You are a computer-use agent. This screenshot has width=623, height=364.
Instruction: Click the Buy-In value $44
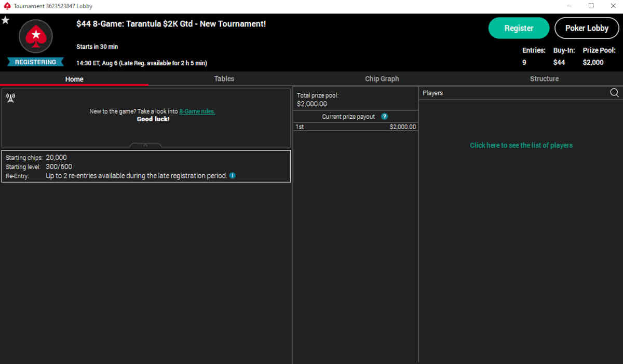click(559, 62)
